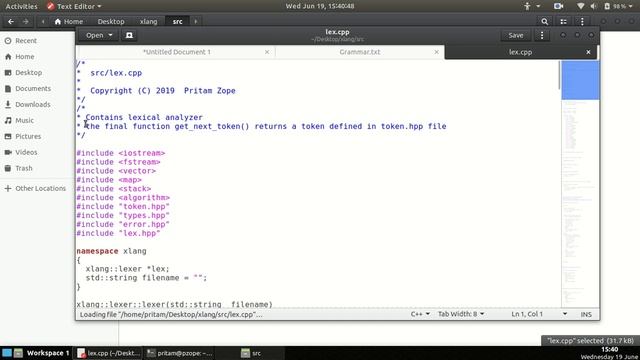Viewport: 640px width, 360px height.
Task: Toggle list view in the file manager
Action: tap(563, 21)
